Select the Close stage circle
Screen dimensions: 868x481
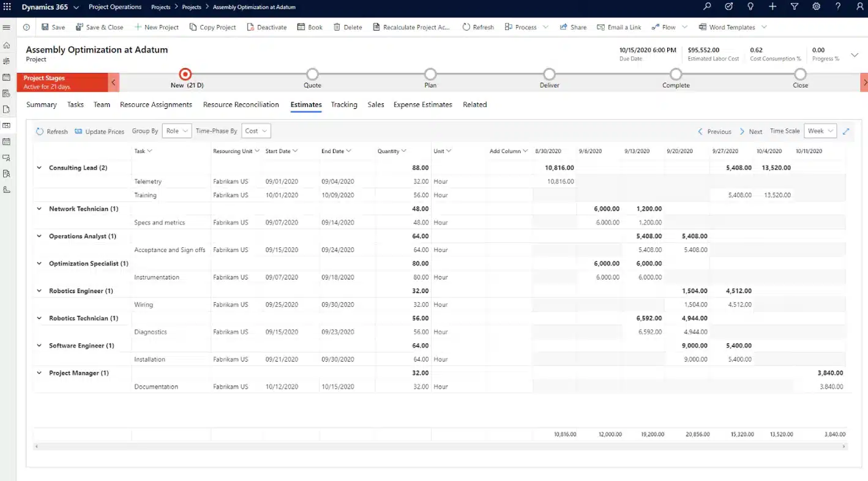800,74
